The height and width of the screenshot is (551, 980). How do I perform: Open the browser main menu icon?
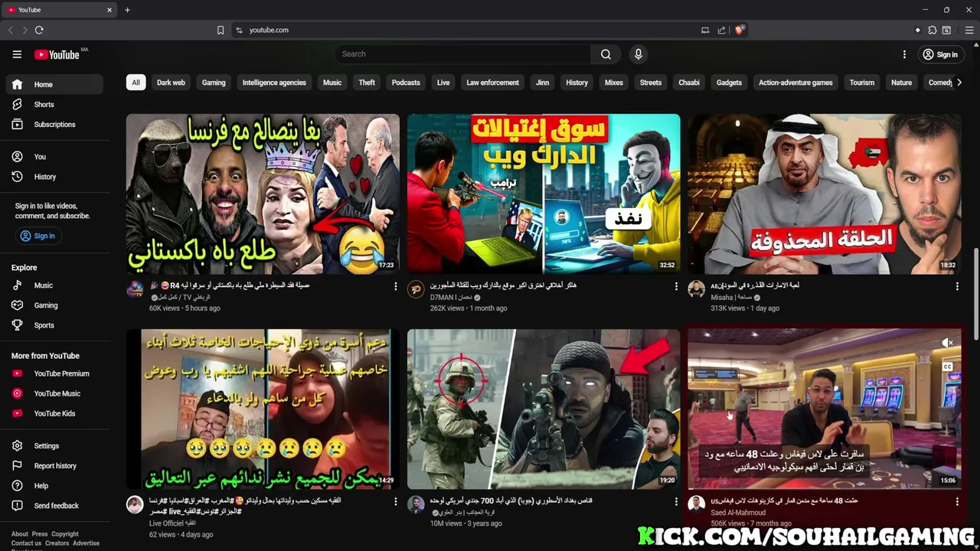tap(969, 30)
